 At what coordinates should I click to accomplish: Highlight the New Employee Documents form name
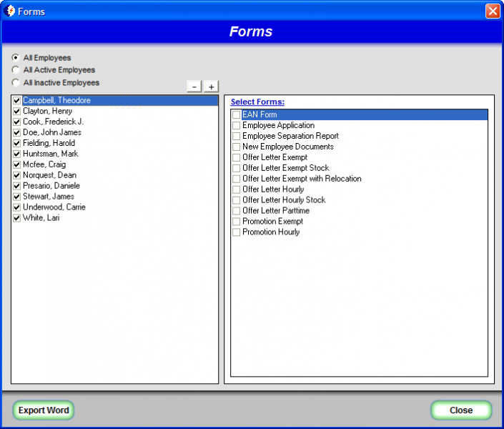pos(288,147)
